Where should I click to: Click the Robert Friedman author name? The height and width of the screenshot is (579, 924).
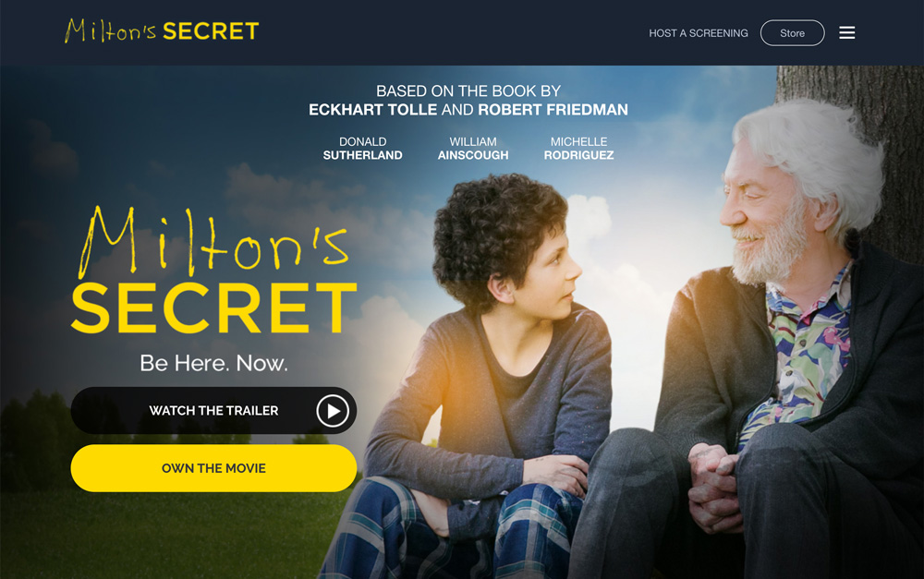(553, 110)
